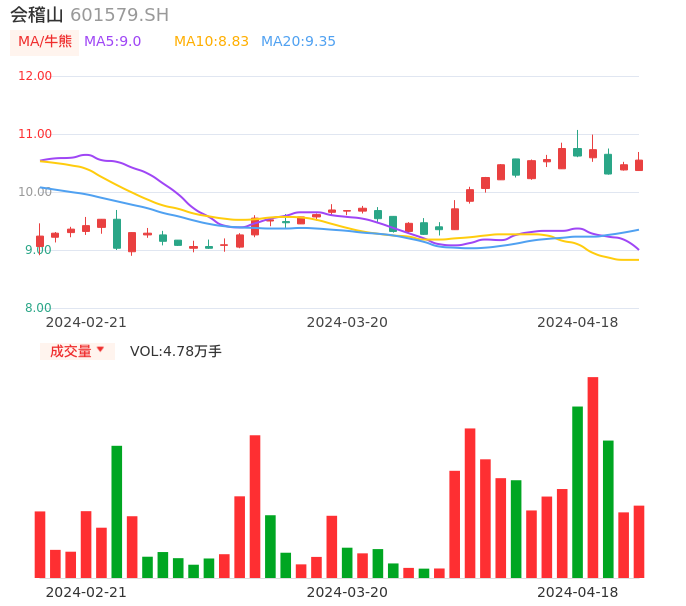The width and height of the screenshot is (686, 606).
Task: Click the 10.00 price axis label
Action: (x=36, y=192)
